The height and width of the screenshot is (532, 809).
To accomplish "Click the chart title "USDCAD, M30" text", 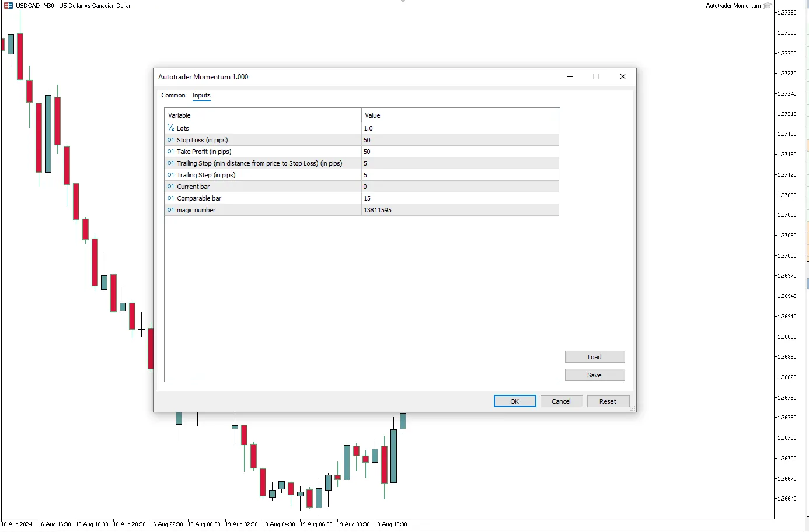I will click(x=36, y=6).
